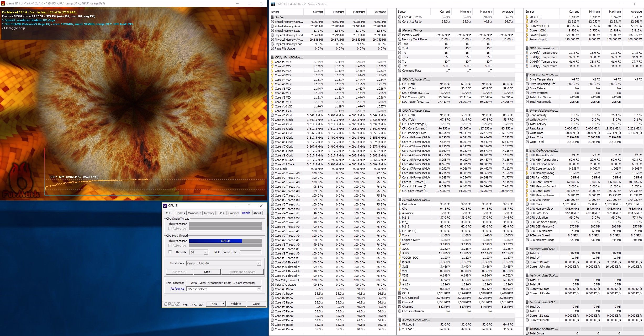Click the CPU1 fan sensor icon
The height and width of the screenshot is (336, 644).
400,293
